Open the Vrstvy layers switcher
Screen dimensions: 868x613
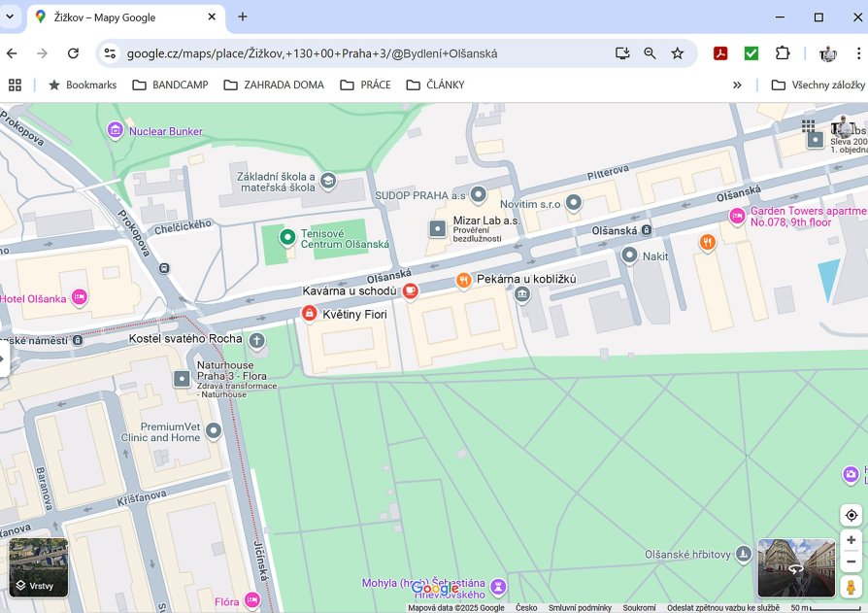coord(39,567)
